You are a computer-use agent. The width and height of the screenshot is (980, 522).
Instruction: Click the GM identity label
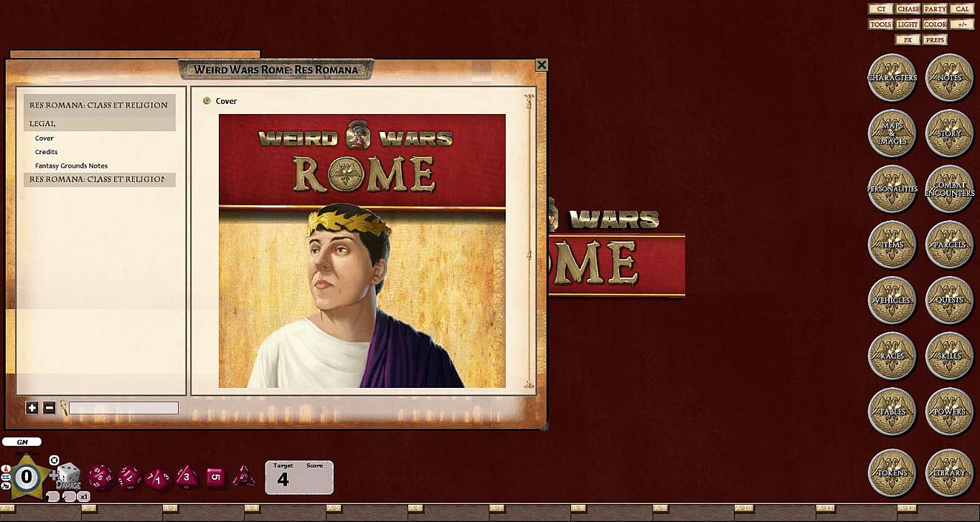pyautogui.click(x=22, y=442)
